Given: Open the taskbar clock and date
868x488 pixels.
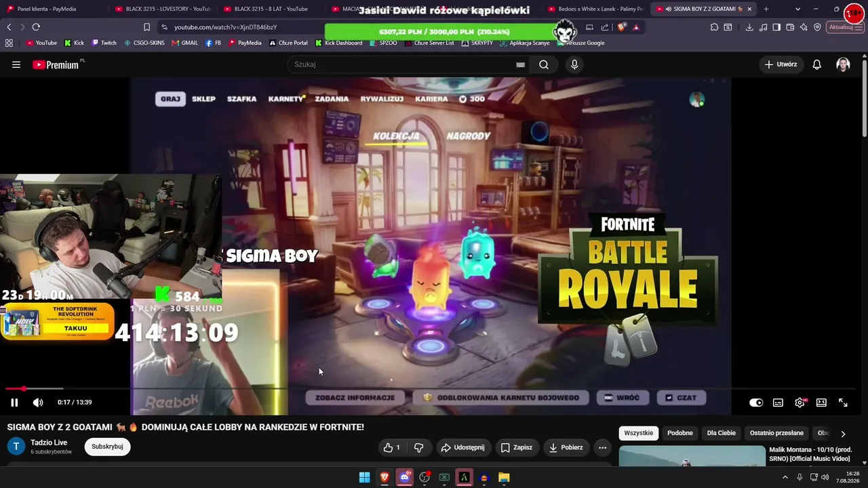Looking at the screenshot, I should coord(848,477).
